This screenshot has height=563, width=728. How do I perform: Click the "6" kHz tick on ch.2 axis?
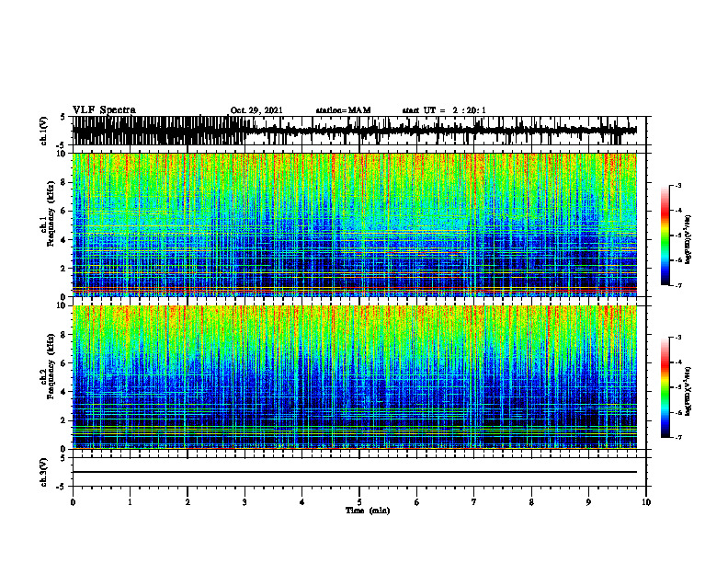point(64,363)
